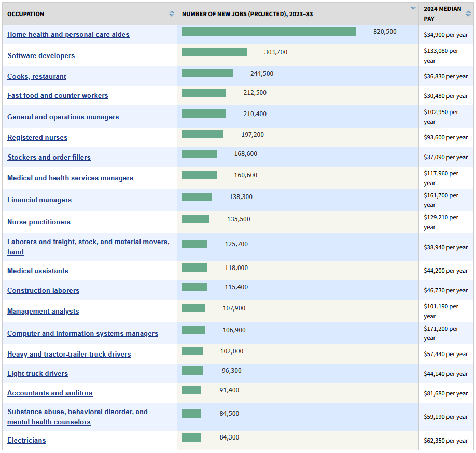Click the green bar for Home health aides
This screenshot has width=476, height=453.
pyautogui.click(x=269, y=32)
